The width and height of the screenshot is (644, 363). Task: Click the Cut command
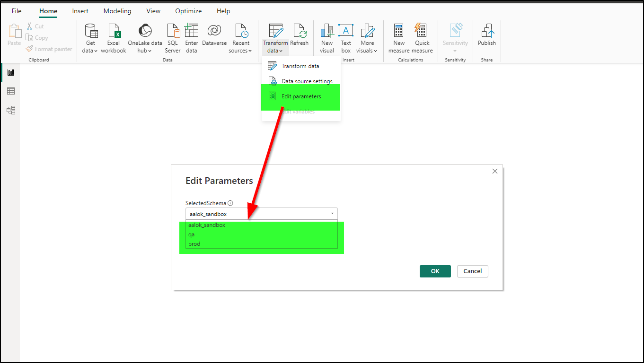click(35, 26)
